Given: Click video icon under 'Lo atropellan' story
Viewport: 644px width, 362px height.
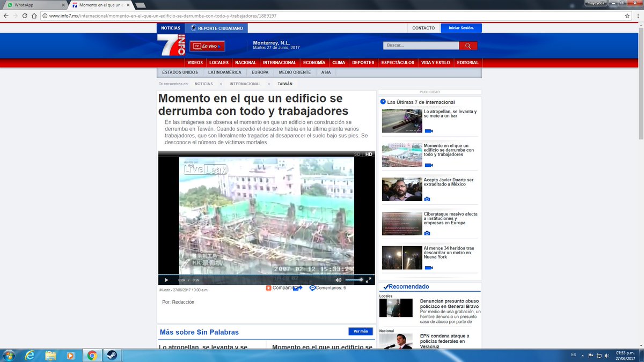Looking at the screenshot, I should tap(428, 131).
